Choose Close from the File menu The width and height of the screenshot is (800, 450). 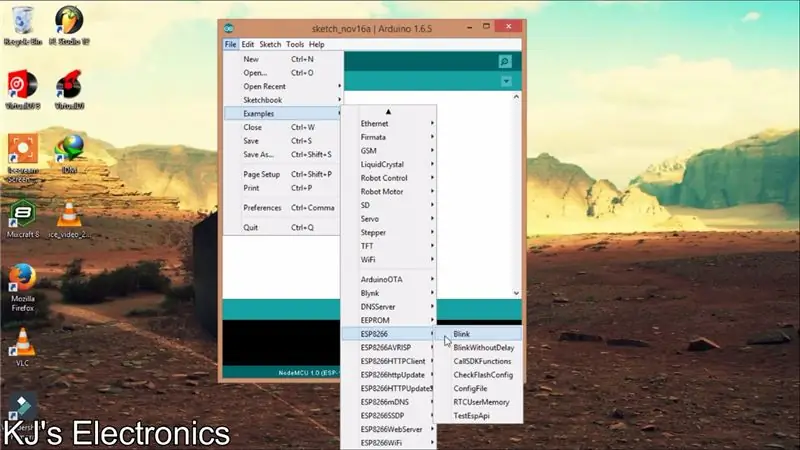pos(283,127)
